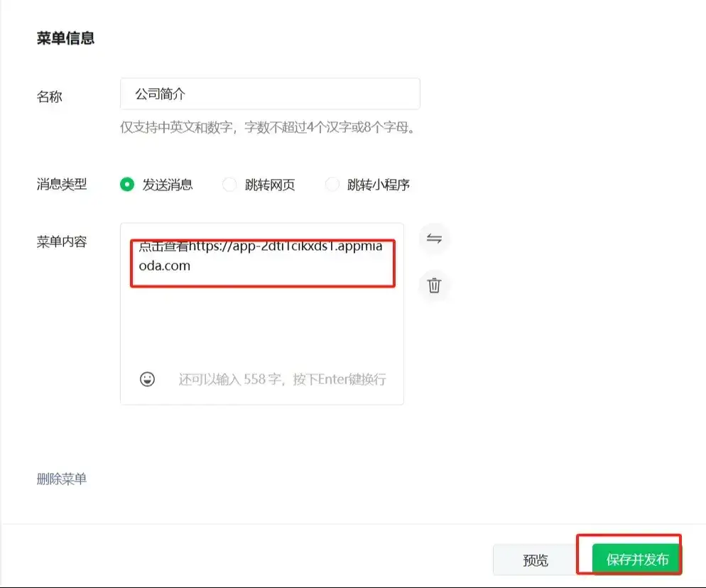Click the smiley face icon in text box
Viewport: 706px width, 588px height.
point(146,379)
